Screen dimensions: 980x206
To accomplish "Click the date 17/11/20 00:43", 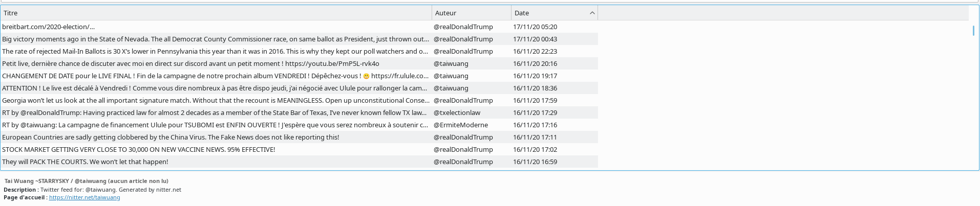I will (x=535, y=39).
